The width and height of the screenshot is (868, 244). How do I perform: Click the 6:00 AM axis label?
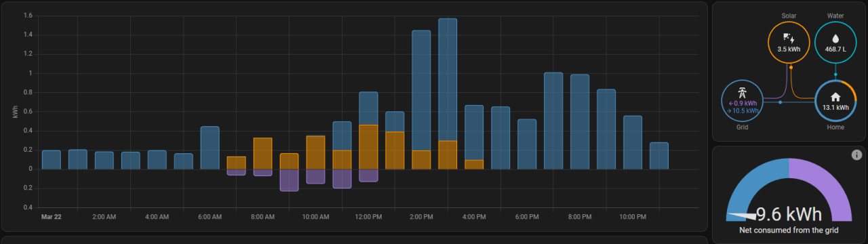tap(210, 217)
